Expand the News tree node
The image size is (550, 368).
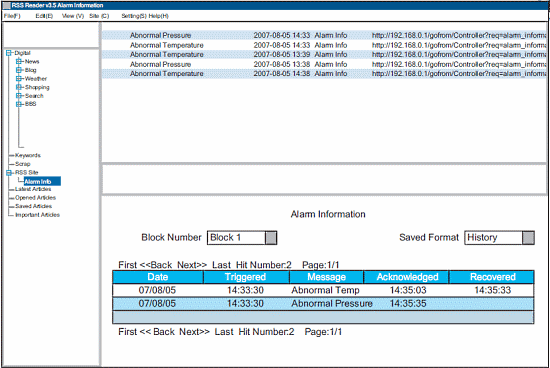[19, 61]
